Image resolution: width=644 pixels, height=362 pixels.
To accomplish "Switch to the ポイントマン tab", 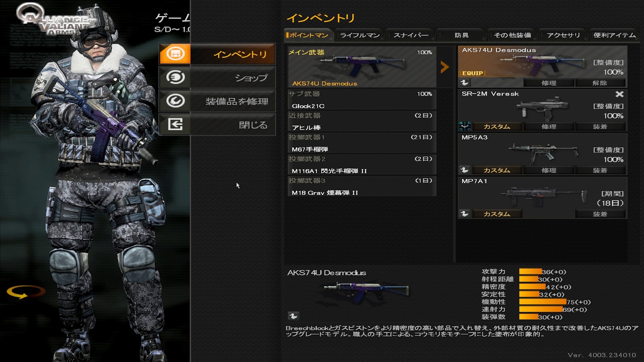I will click(308, 35).
